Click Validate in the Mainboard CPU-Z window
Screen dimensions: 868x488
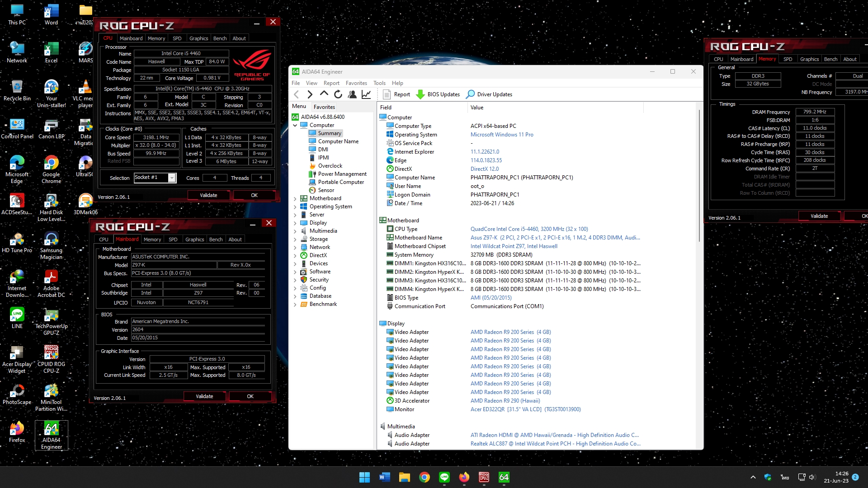(x=204, y=396)
